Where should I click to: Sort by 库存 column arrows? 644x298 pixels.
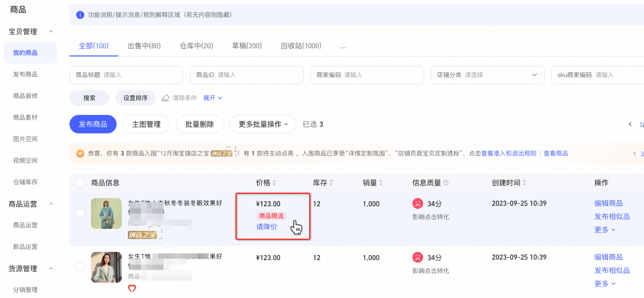(x=331, y=183)
